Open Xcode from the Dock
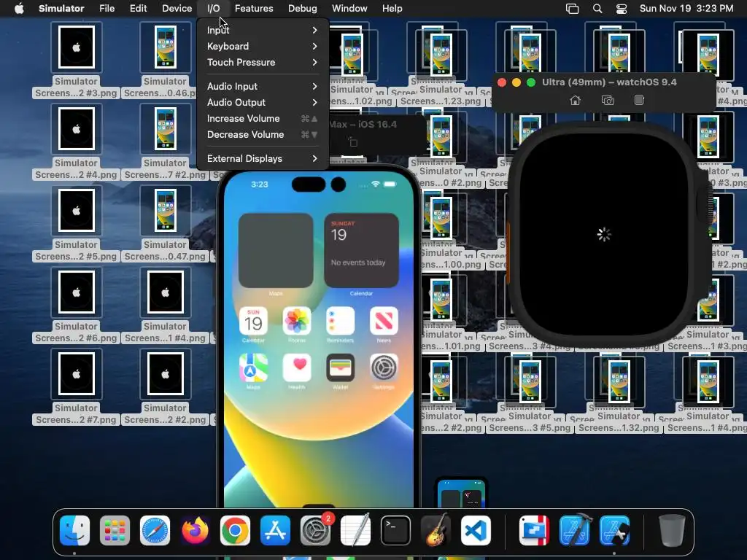 575,531
